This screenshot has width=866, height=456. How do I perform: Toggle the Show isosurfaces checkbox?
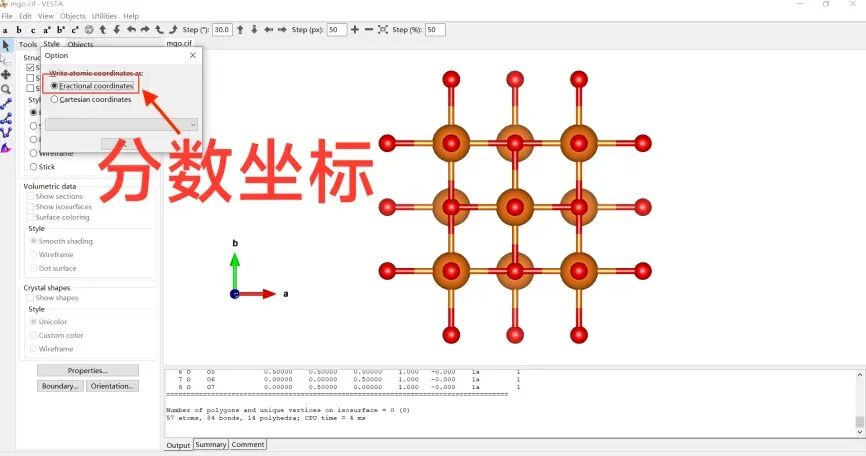coord(59,206)
